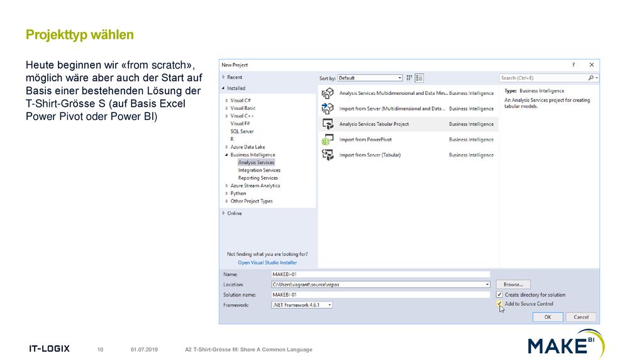Click the project Name input field
Image resolution: width=644 pixels, height=362 pixels.
(380, 274)
